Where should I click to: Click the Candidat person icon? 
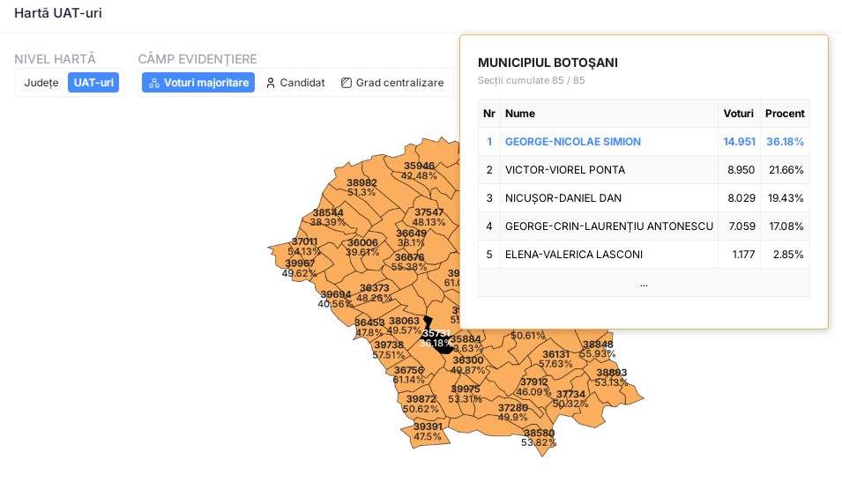[271, 83]
